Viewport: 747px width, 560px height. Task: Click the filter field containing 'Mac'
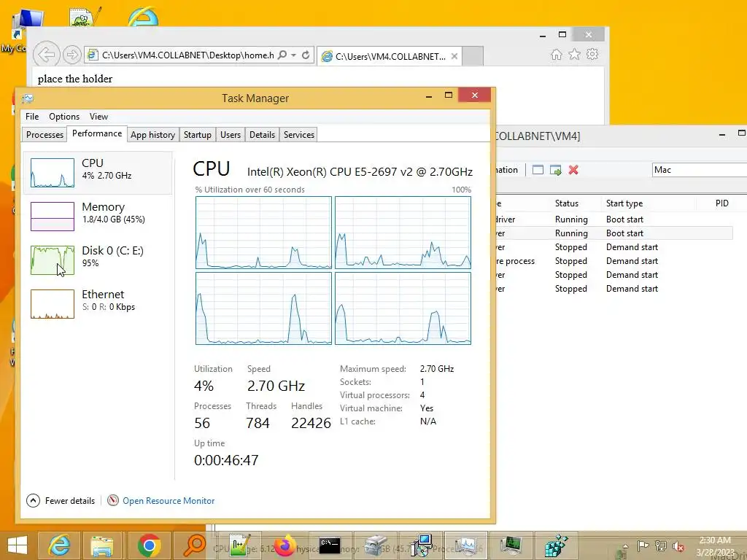[699, 170]
